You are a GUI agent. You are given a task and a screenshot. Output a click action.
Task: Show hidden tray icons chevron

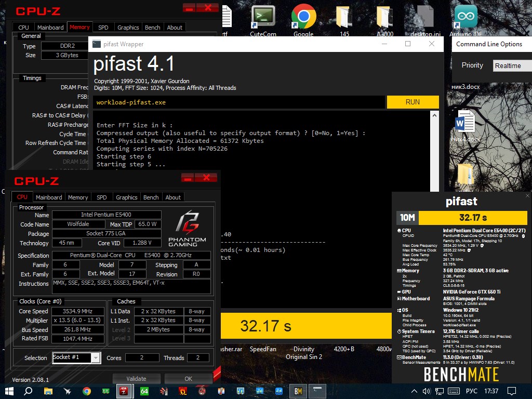click(414, 391)
